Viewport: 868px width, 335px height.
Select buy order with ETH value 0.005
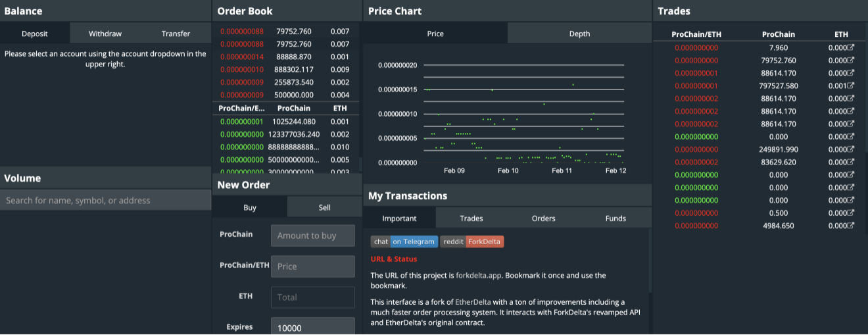(x=287, y=160)
